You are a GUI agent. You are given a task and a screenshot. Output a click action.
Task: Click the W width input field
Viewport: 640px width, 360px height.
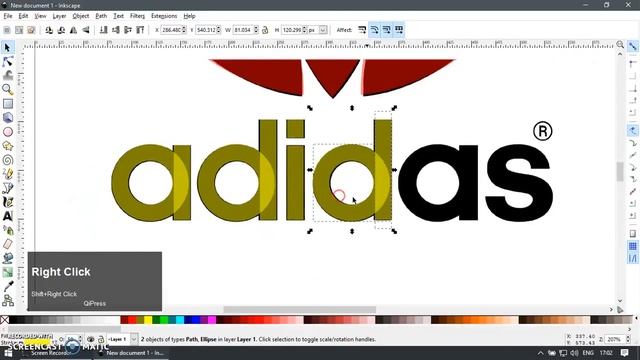243,30
